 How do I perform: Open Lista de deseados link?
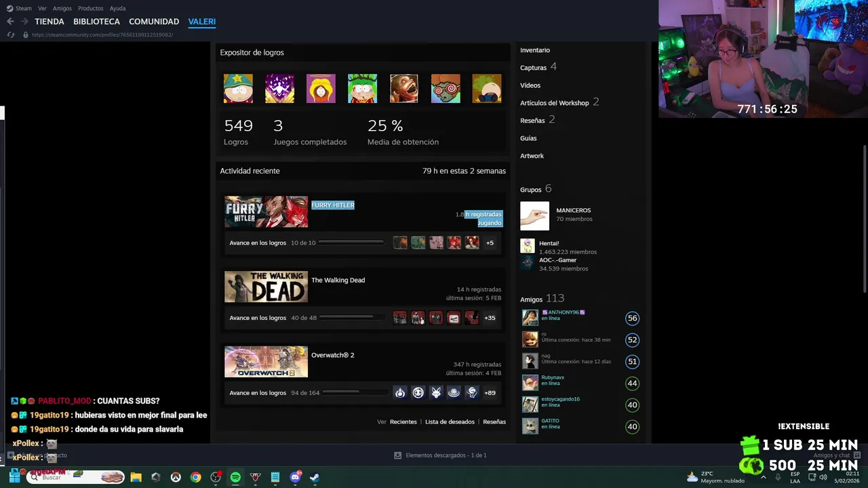pyautogui.click(x=450, y=422)
